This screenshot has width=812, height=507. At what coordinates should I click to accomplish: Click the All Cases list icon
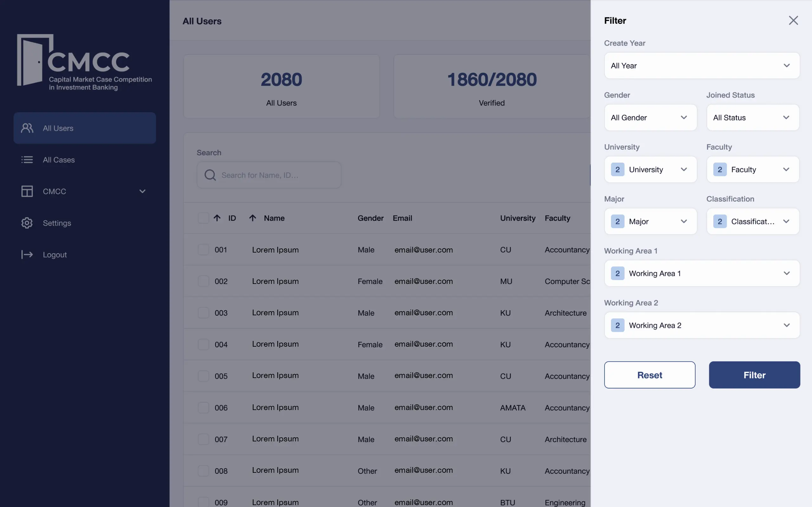(x=27, y=160)
